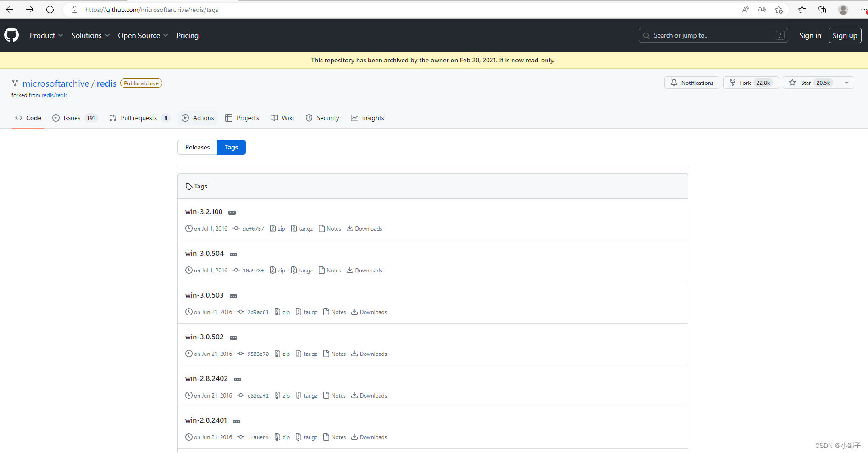Open browser collections icon
868x453 pixels.
(822, 10)
